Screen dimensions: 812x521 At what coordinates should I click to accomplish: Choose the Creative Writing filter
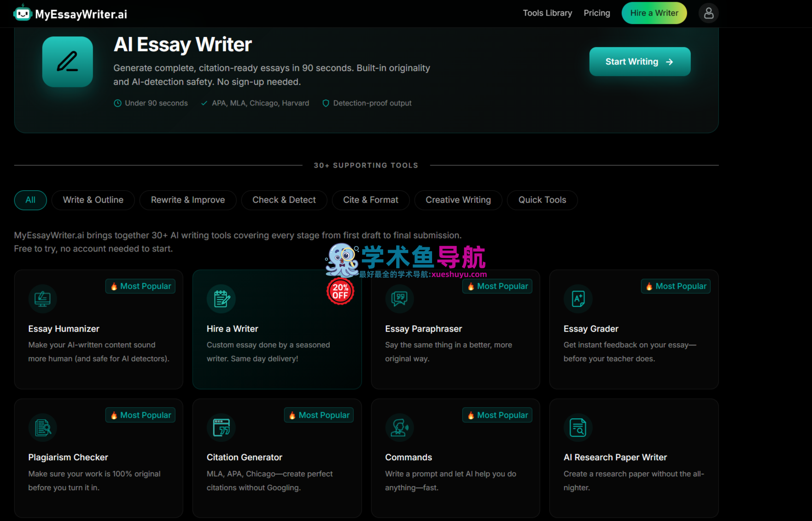coord(458,200)
